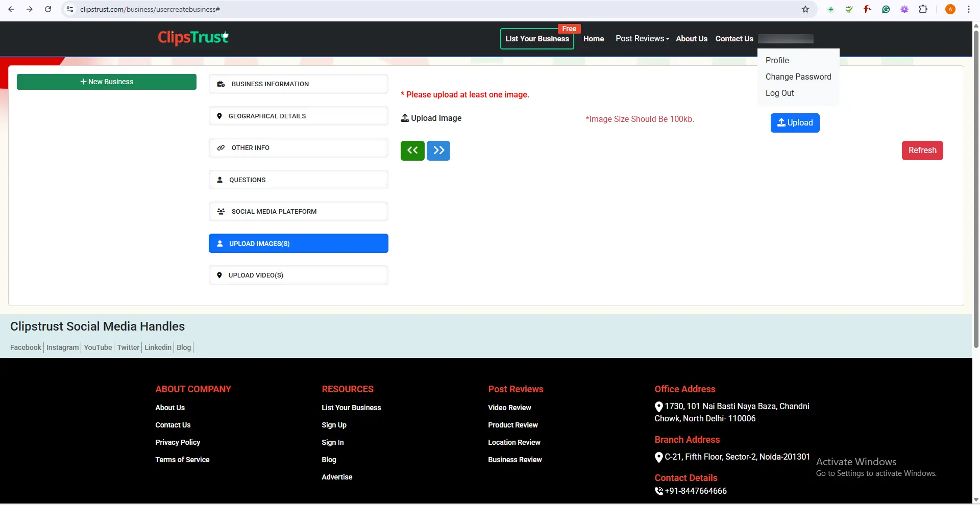
Task: Open the YouTube social link
Action: coord(98,347)
